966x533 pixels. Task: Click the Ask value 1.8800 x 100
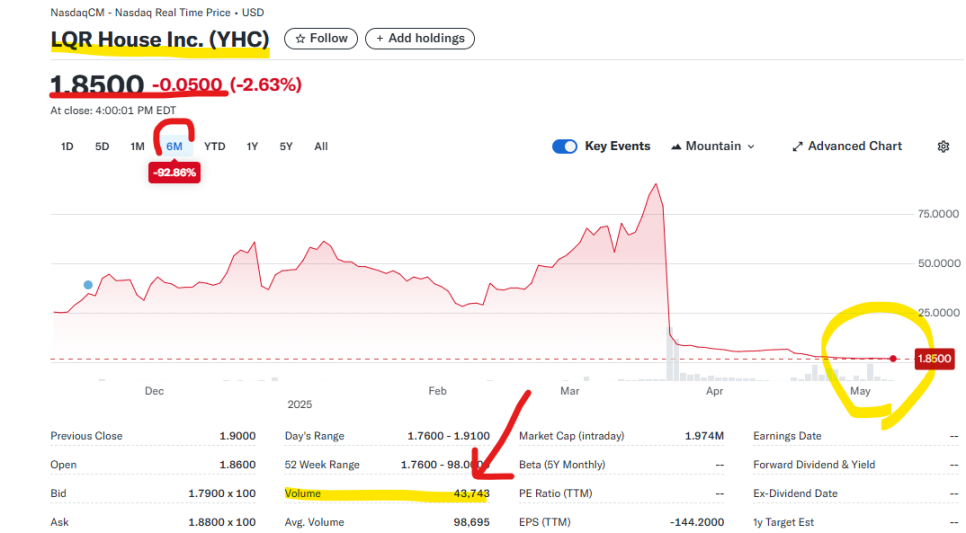coord(222,522)
